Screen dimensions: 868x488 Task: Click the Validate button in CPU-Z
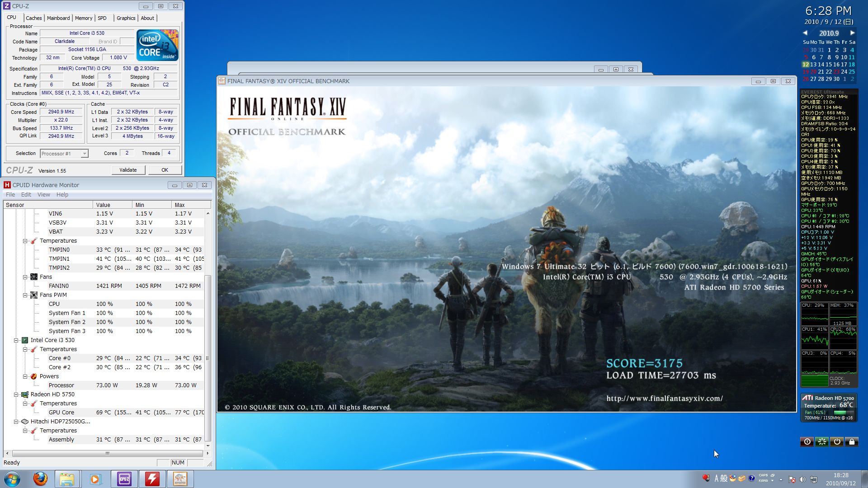pyautogui.click(x=128, y=170)
